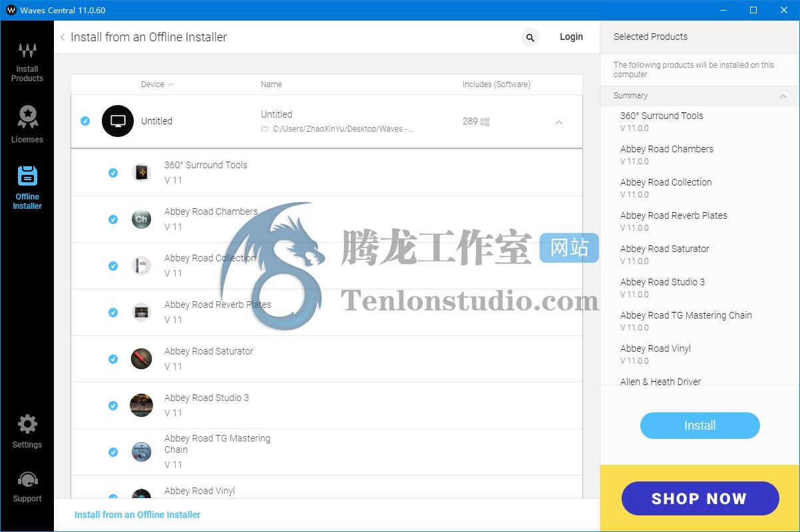Image resolution: width=800 pixels, height=532 pixels.
Task: Click the Abbey Road Saturator name in the list
Action: click(x=209, y=351)
